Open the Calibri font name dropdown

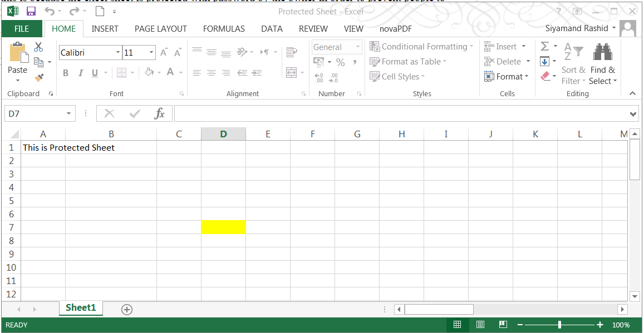[119, 52]
